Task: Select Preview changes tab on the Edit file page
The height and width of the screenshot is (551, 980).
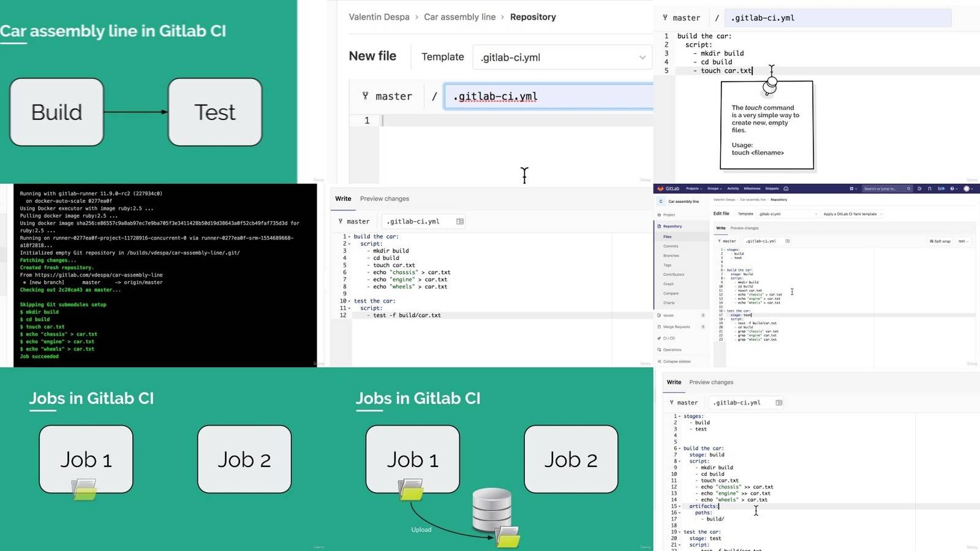Action: tap(744, 228)
